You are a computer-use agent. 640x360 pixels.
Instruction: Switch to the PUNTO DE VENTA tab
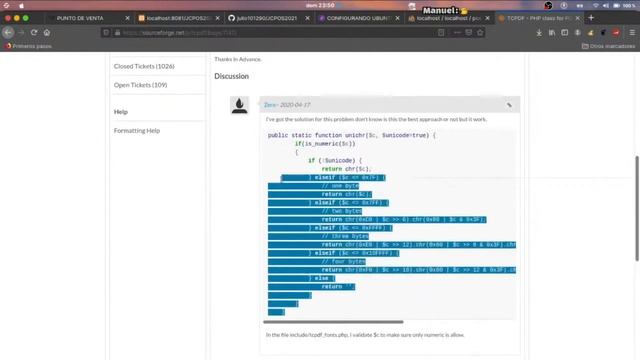coord(80,18)
